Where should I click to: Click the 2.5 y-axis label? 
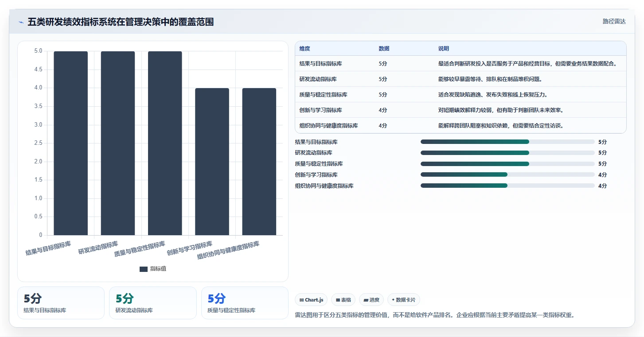click(x=38, y=143)
